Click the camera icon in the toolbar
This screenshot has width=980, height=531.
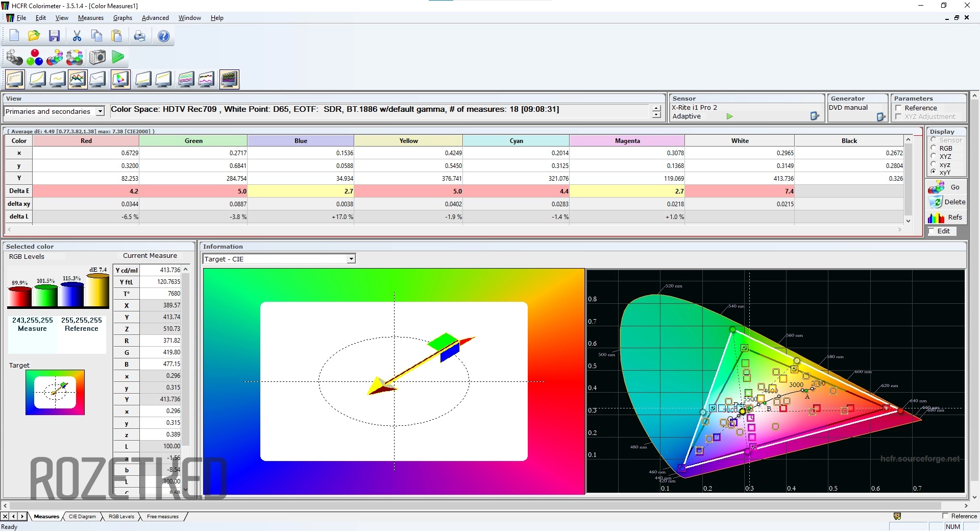pos(97,57)
